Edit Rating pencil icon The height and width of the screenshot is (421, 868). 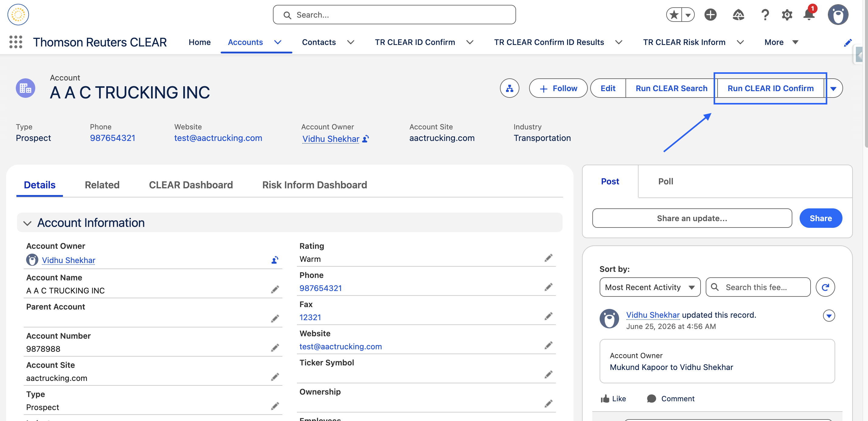pos(549,258)
